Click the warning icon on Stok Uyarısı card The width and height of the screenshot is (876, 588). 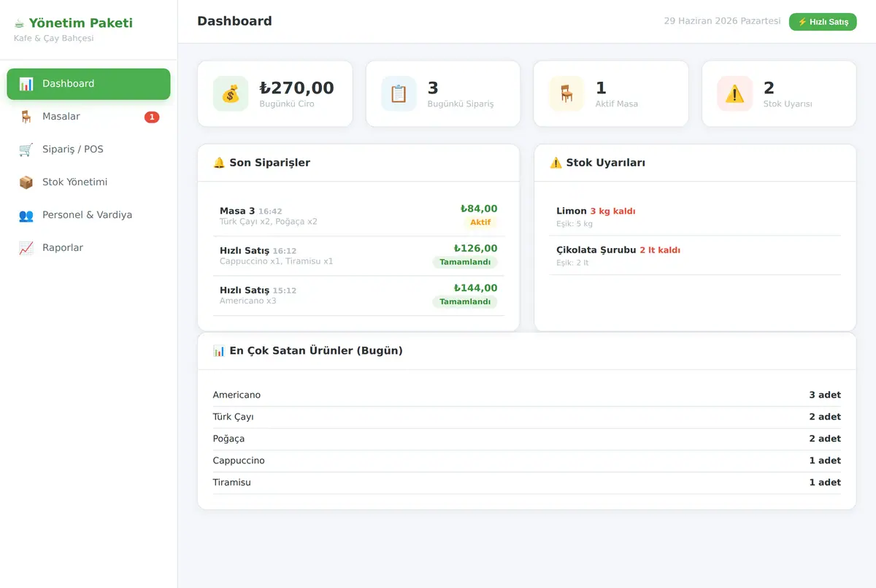click(734, 94)
